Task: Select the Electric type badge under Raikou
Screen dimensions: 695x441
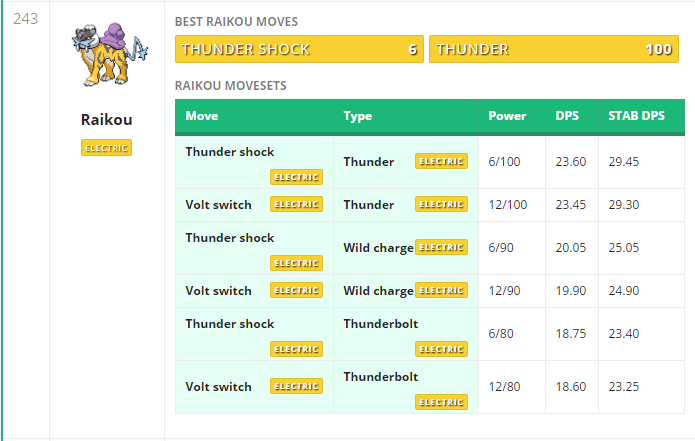Action: [x=106, y=148]
